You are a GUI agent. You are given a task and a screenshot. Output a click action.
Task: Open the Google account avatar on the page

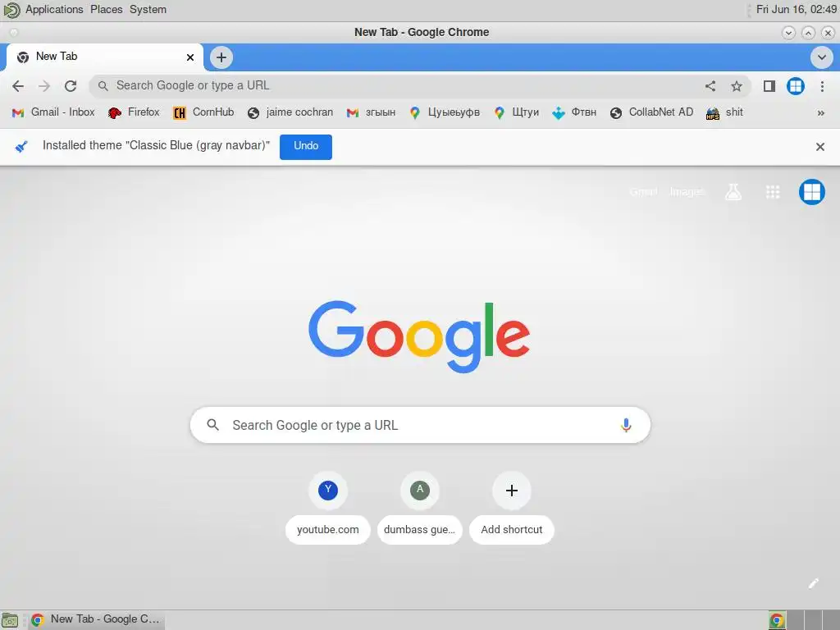(811, 192)
